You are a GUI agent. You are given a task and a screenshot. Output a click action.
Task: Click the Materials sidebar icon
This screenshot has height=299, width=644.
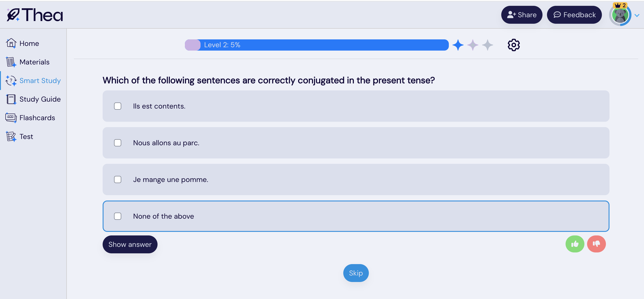click(11, 62)
